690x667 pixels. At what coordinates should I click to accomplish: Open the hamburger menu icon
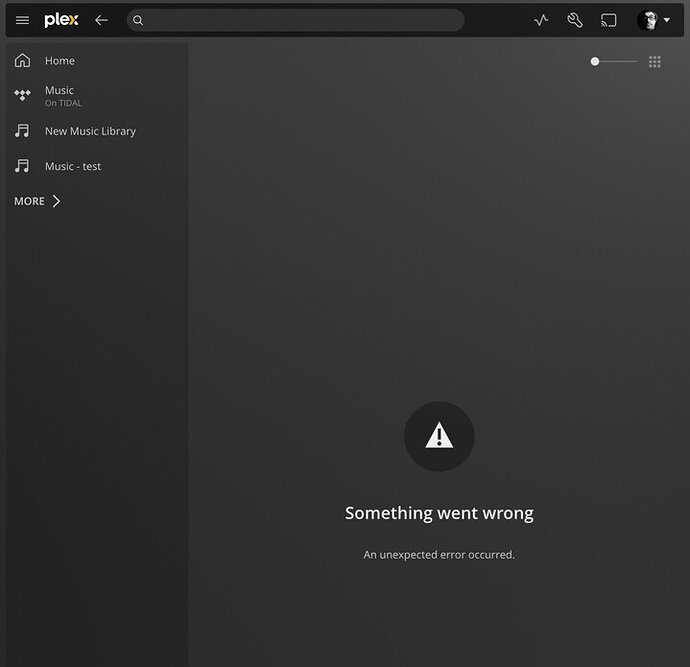(x=22, y=20)
